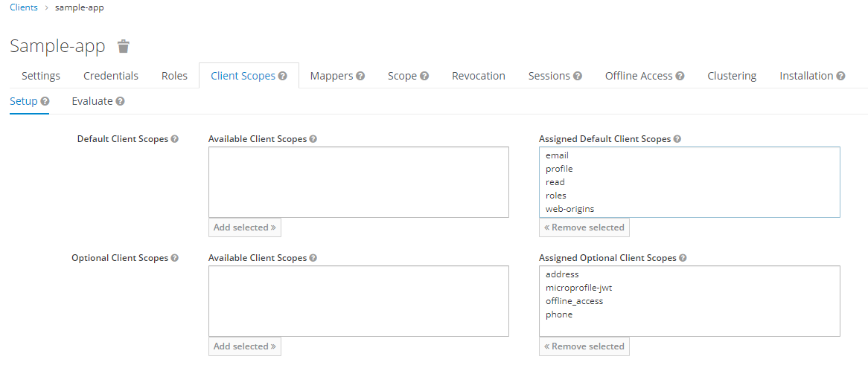
Task: Click help icon beside Optional Client Scopes label
Action: click(x=175, y=258)
